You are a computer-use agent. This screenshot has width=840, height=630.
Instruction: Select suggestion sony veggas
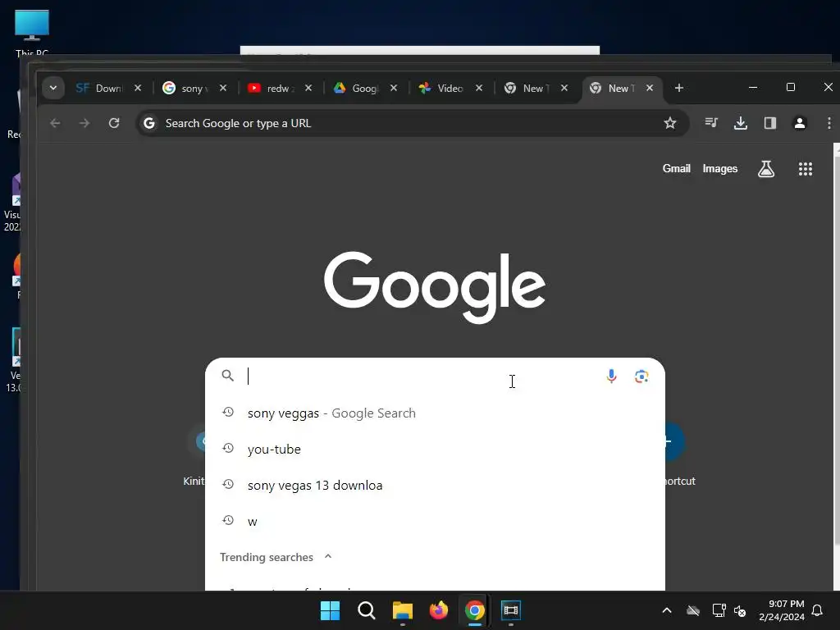(435, 413)
